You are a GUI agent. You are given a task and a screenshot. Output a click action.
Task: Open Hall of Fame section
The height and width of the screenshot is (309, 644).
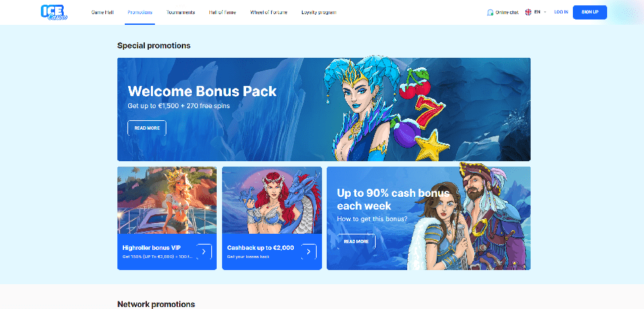pos(222,12)
